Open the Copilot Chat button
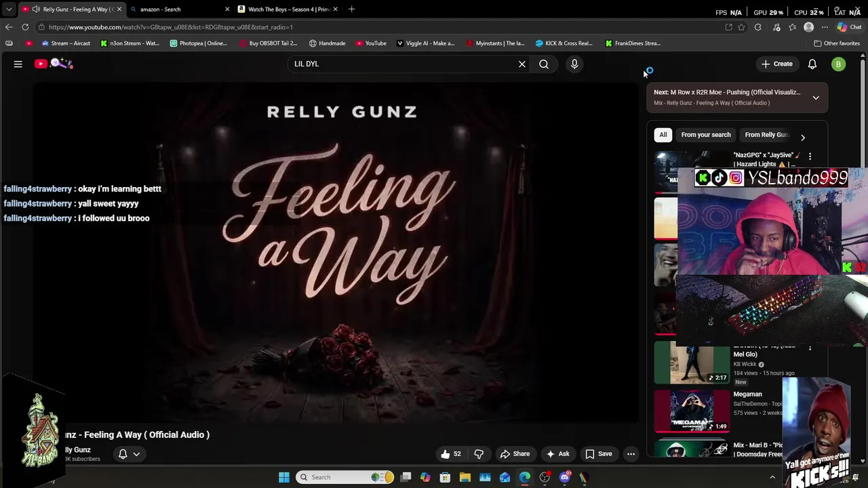The width and height of the screenshot is (868, 488). click(x=849, y=27)
